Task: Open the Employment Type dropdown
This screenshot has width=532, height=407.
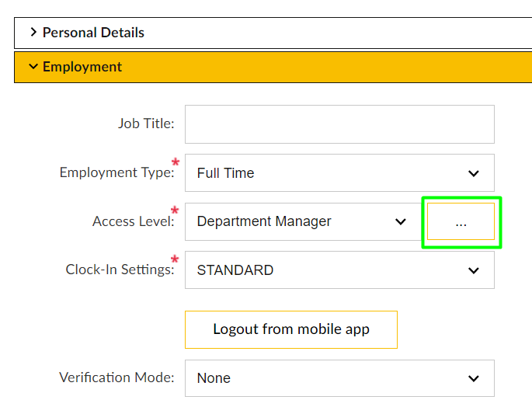Action: pos(339,172)
